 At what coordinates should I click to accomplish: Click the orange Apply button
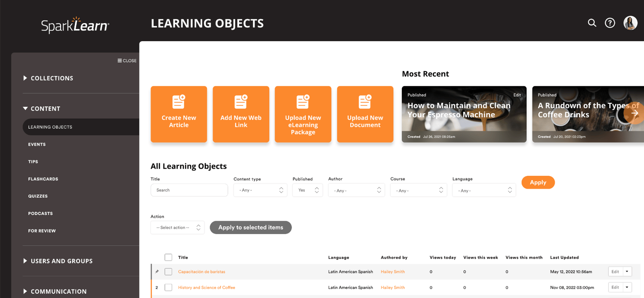pos(538,182)
